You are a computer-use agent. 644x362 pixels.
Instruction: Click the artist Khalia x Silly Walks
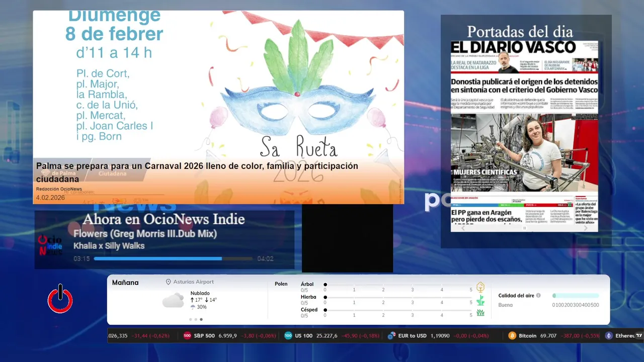109,246
